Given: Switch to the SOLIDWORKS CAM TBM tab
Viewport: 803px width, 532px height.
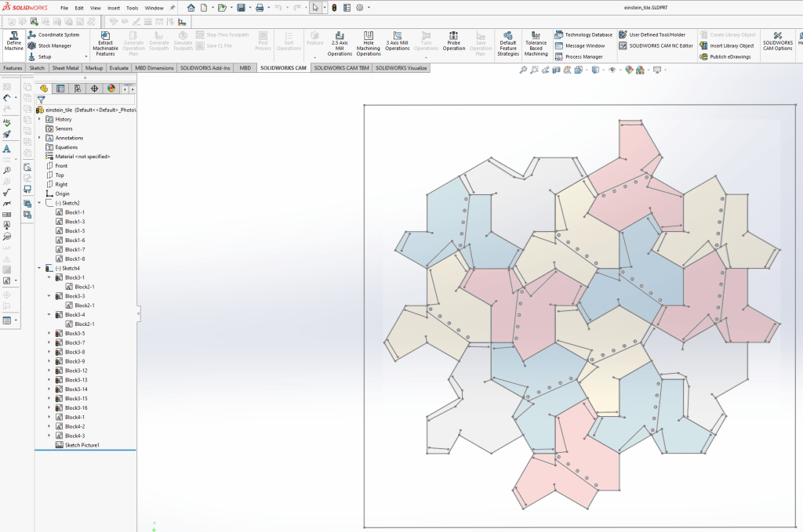Looking at the screenshot, I should coord(342,68).
